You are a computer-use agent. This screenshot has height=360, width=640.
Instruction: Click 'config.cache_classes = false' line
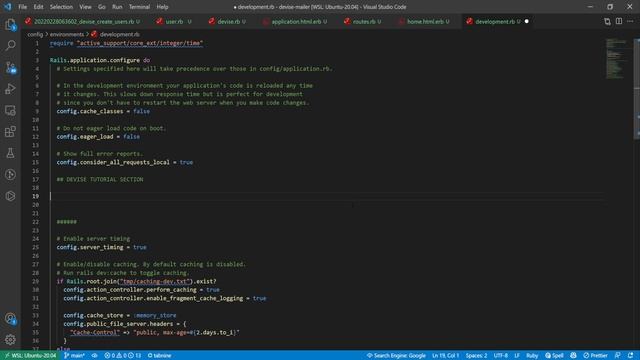pyautogui.click(x=103, y=111)
